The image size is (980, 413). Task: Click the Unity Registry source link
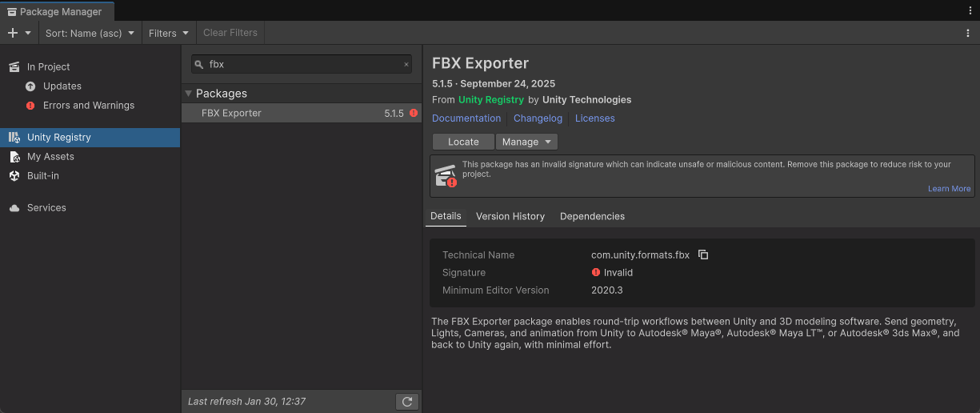point(491,99)
